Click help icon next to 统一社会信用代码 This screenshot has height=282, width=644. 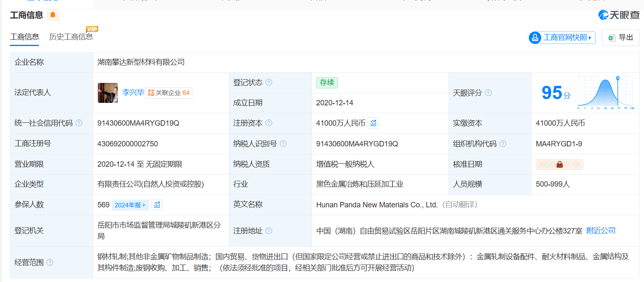[x=79, y=123]
